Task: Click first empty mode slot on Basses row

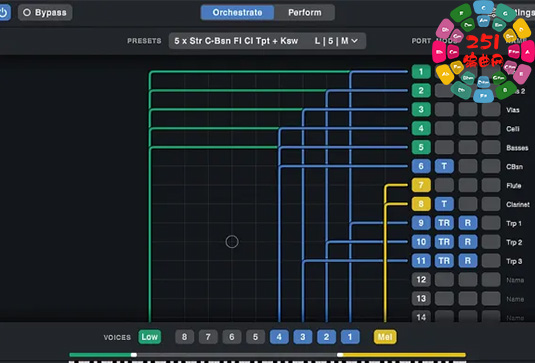Action: tap(444, 147)
